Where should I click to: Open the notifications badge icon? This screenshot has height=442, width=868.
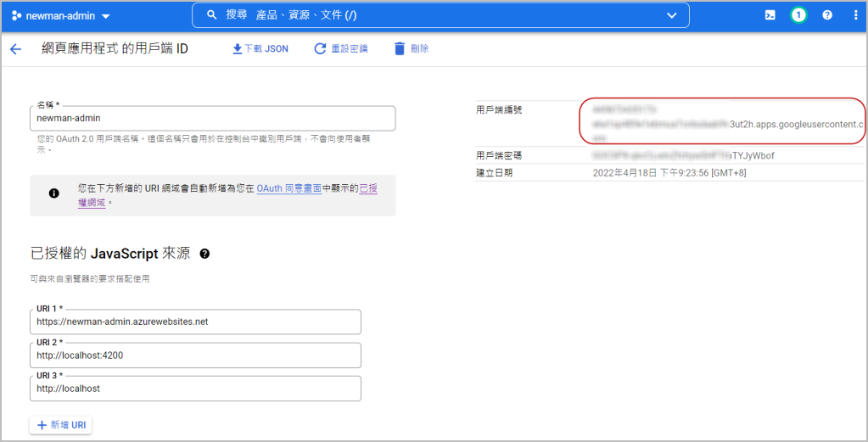tap(798, 15)
